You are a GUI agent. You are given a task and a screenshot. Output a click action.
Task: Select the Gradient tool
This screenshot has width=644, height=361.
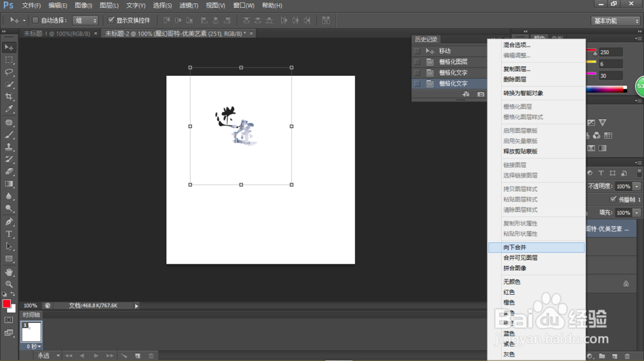click(x=9, y=184)
